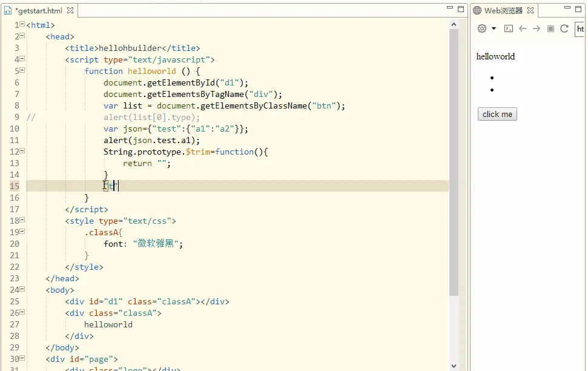This screenshot has height=371, width=588.
Task: Minimize the Web browser panel
Action: point(567,8)
